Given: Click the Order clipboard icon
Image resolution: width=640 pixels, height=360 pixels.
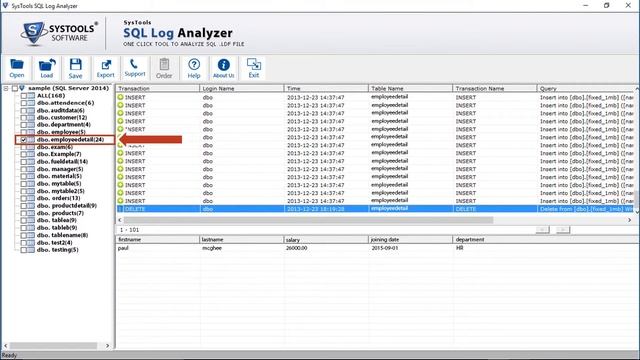Looking at the screenshot, I should (164, 68).
